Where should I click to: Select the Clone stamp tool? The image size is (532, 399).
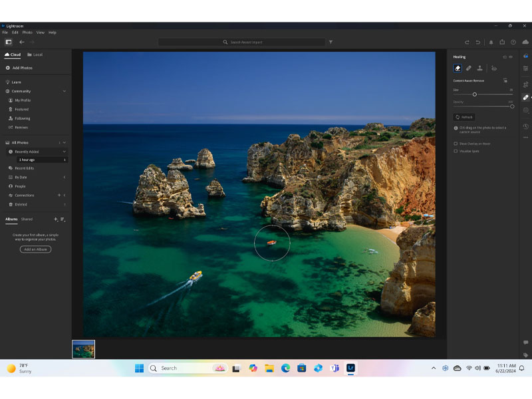click(479, 68)
